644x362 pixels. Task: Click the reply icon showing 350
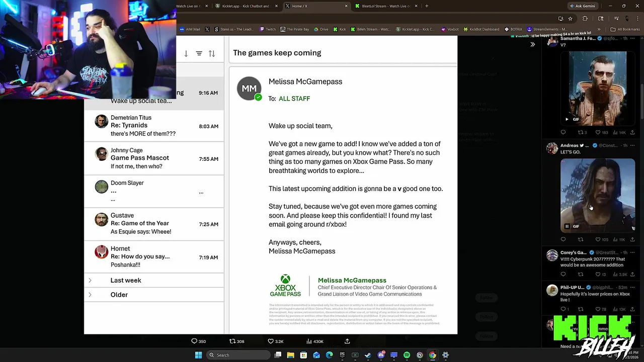194,341
